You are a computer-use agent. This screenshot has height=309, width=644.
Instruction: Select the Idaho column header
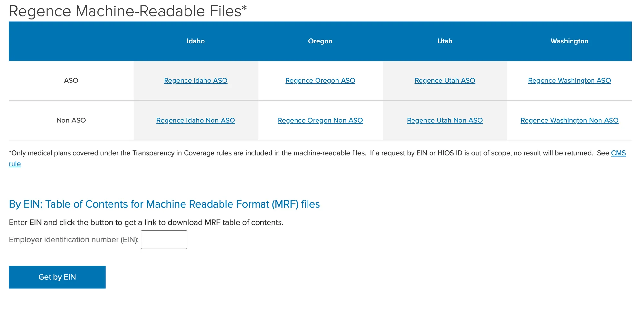pyautogui.click(x=195, y=41)
